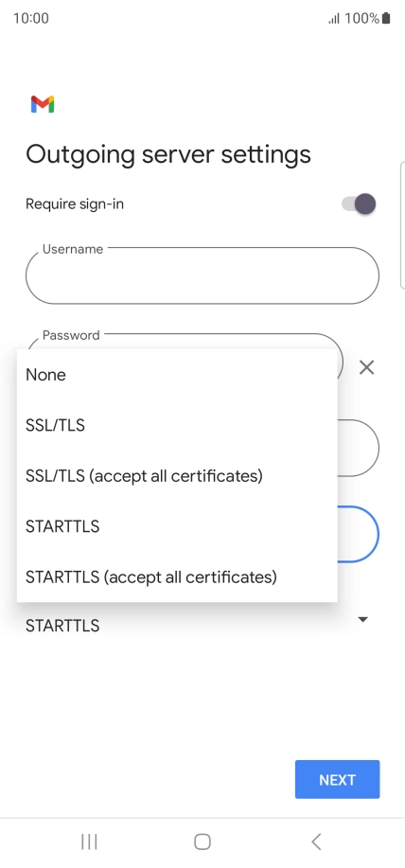Tap the NEXT button

(x=337, y=779)
